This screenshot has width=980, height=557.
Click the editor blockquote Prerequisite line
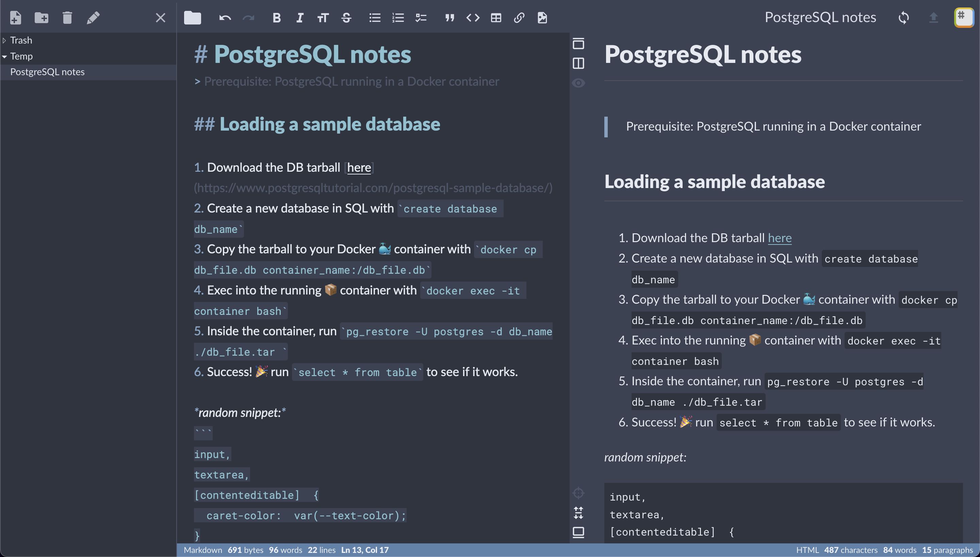tap(347, 82)
